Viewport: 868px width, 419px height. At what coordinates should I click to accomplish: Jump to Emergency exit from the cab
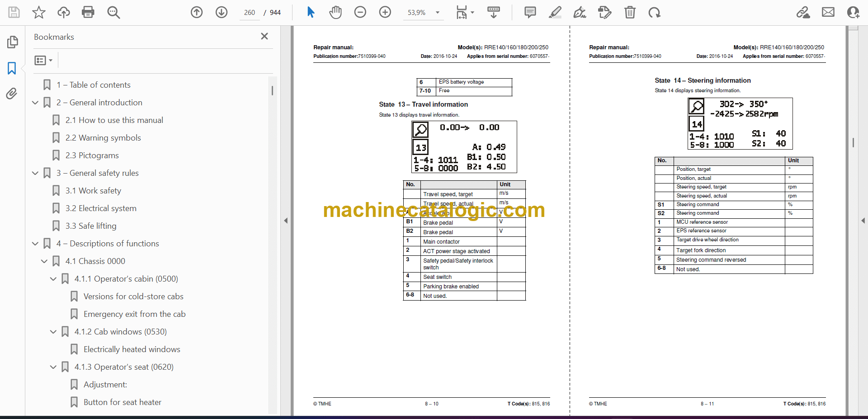click(134, 314)
